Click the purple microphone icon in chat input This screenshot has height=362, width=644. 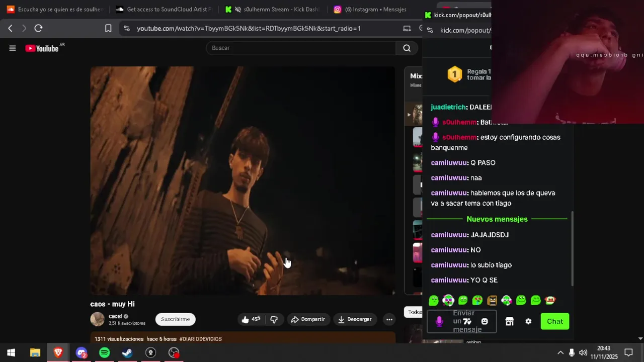click(x=439, y=321)
